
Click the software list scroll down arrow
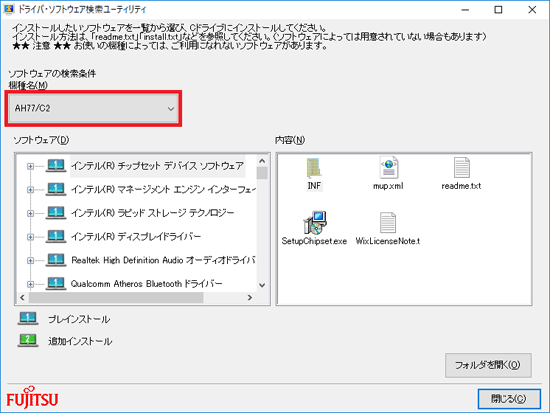(262, 285)
